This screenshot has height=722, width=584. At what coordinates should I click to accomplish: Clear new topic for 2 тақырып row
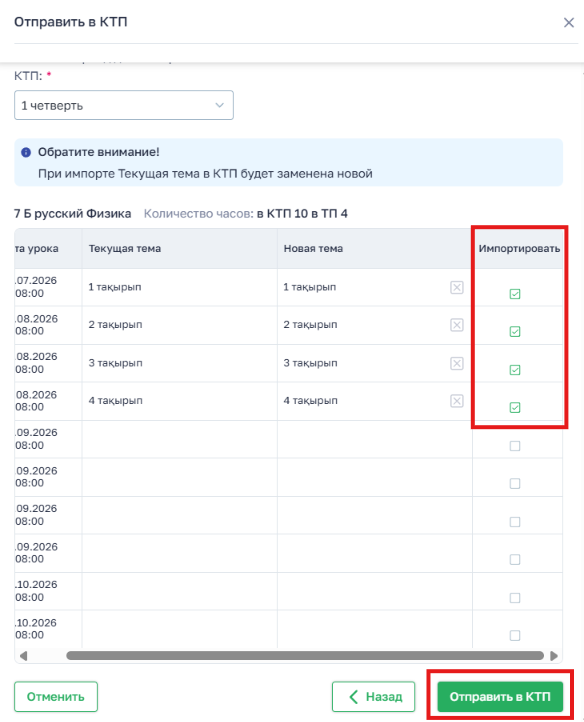(456, 325)
